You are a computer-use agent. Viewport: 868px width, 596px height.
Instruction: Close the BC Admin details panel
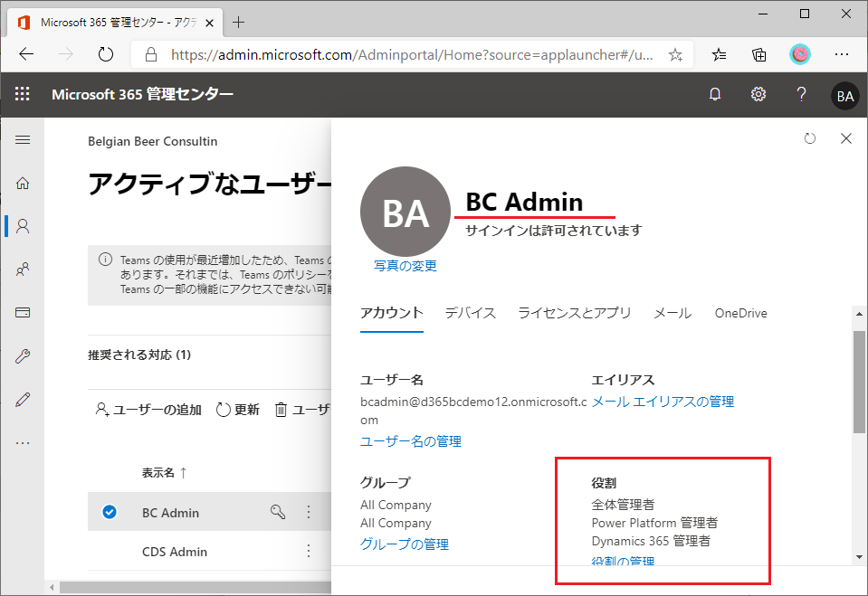[x=846, y=138]
